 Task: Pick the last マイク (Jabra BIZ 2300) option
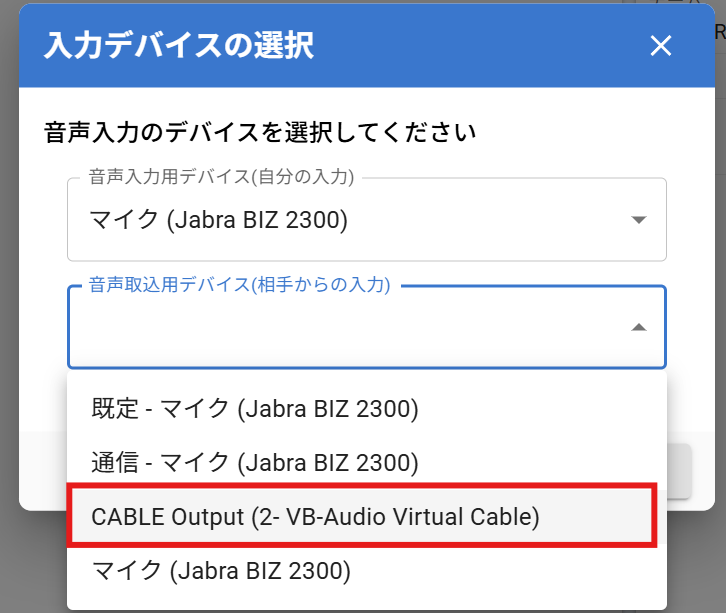coord(220,571)
